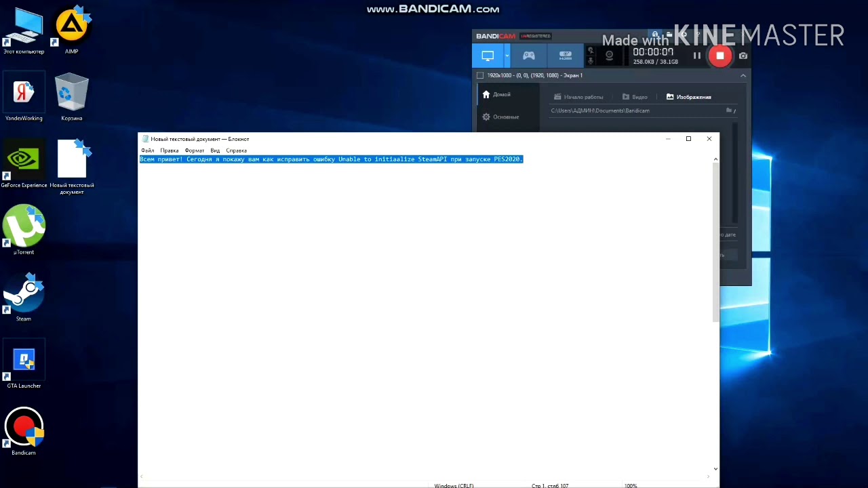Click the 1920x1080 capture area selector
This screenshot has width=868, height=488.
(530, 75)
